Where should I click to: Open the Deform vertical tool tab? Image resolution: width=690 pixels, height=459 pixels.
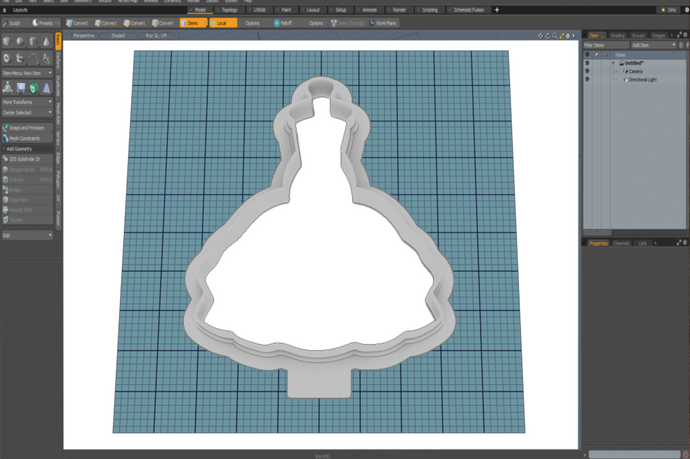tap(58, 61)
